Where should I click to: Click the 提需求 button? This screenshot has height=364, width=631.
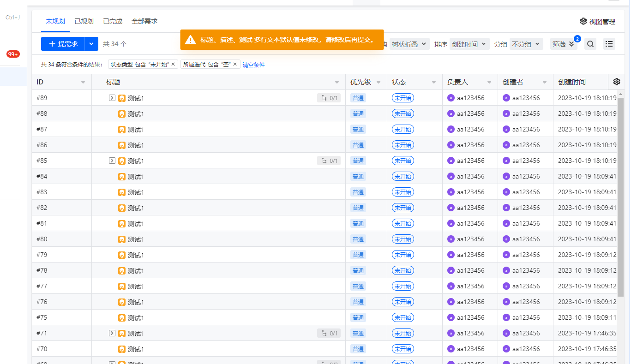click(x=63, y=44)
